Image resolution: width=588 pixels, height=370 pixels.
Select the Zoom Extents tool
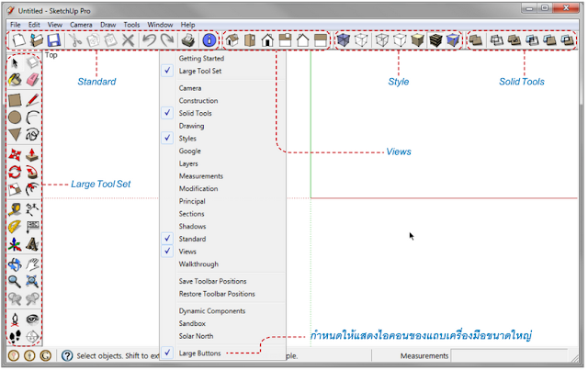tap(33, 281)
